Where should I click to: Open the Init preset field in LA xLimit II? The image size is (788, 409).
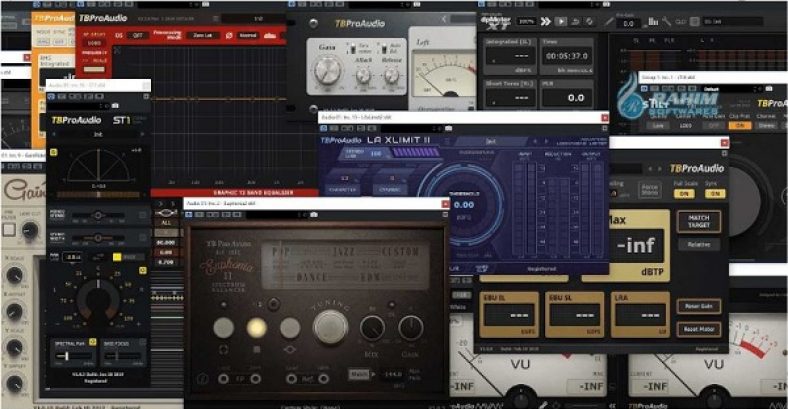(491, 142)
